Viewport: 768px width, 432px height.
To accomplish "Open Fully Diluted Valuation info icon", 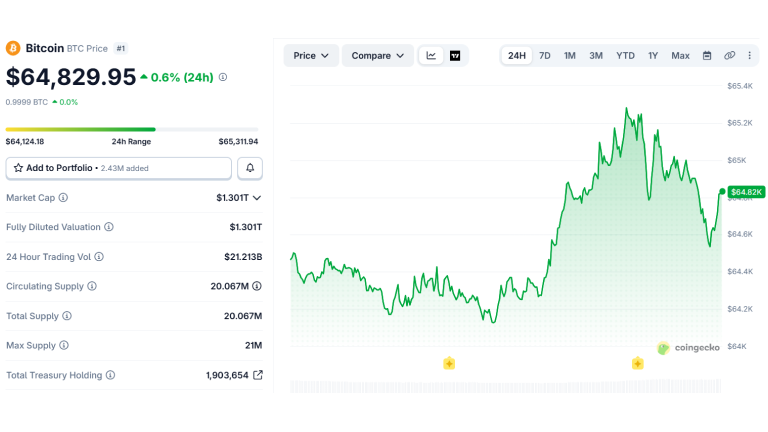I will point(109,227).
